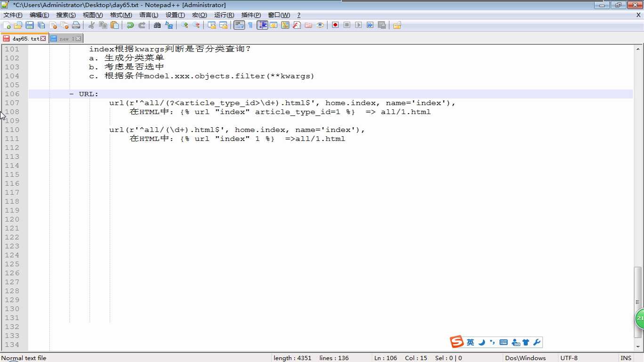This screenshot has width=644, height=362.
Task: Toggle Word Wrap toolbar button
Action: pos(239,25)
